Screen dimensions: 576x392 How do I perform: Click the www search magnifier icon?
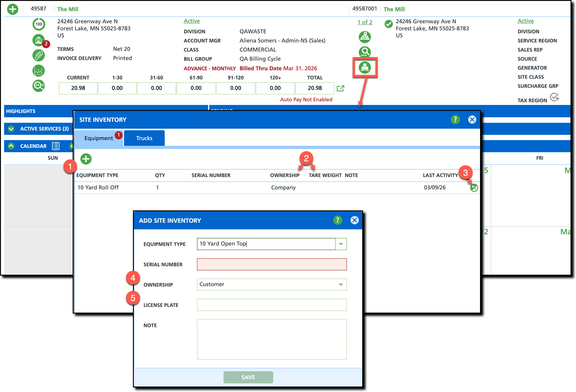(365, 52)
